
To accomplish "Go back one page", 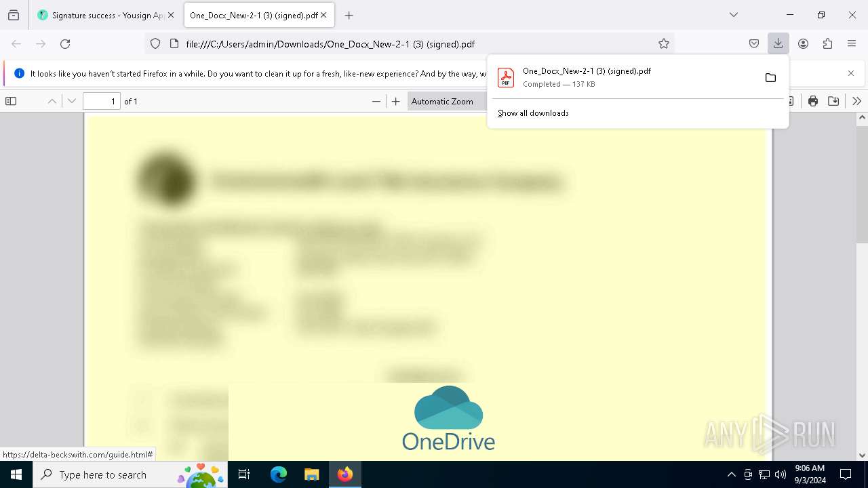I will [x=16, y=43].
